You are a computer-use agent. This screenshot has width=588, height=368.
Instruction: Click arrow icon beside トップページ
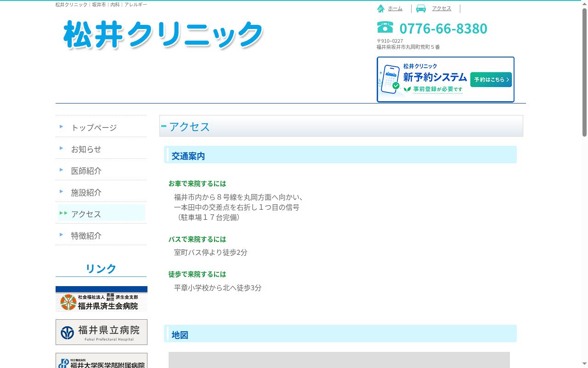62,126
